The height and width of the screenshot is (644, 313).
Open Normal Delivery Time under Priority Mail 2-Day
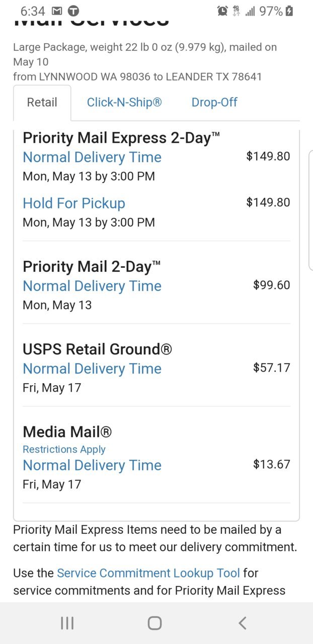(92, 286)
